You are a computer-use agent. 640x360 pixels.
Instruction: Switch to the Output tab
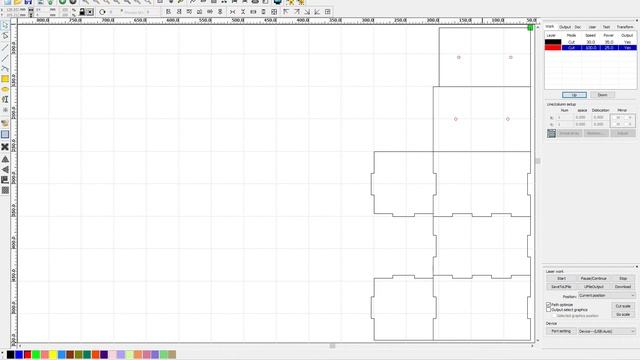coord(565,27)
